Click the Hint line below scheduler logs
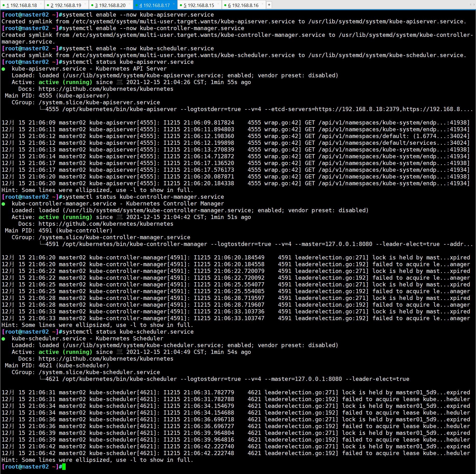Screen dimensions: 476x474 coord(97,460)
